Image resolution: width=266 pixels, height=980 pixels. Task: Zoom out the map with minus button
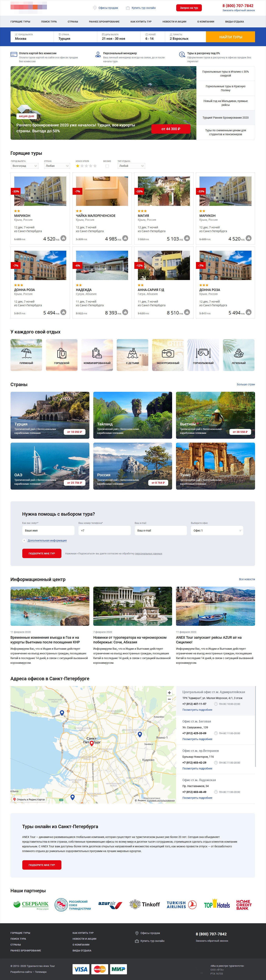(x=170, y=699)
